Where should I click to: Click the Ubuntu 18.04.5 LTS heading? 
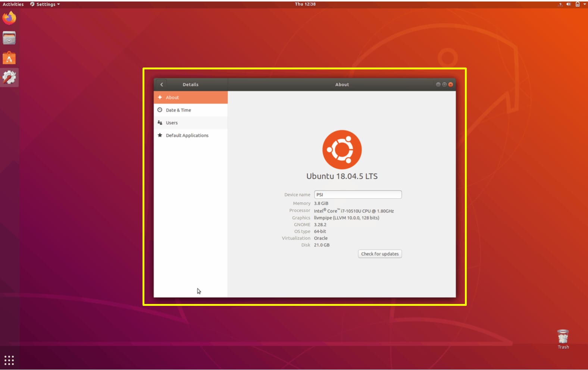click(x=342, y=176)
